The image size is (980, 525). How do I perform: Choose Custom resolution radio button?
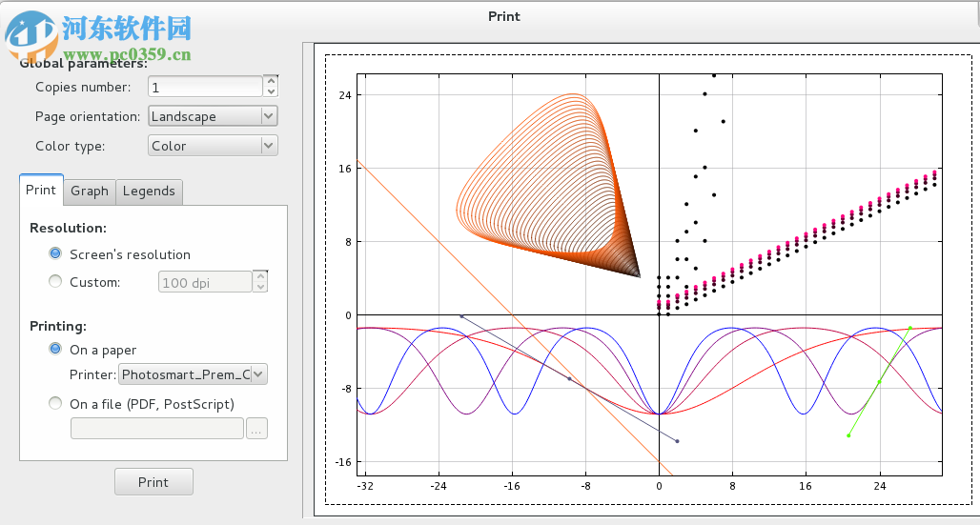tap(55, 282)
